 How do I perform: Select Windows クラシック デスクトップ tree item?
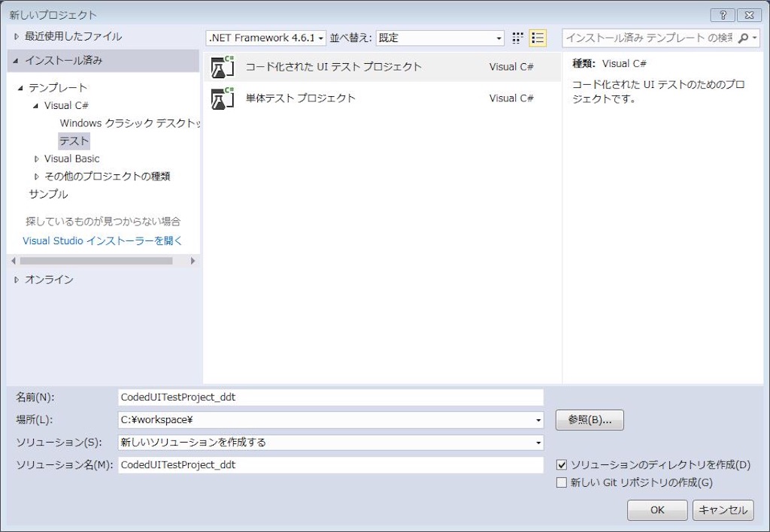coord(129,123)
